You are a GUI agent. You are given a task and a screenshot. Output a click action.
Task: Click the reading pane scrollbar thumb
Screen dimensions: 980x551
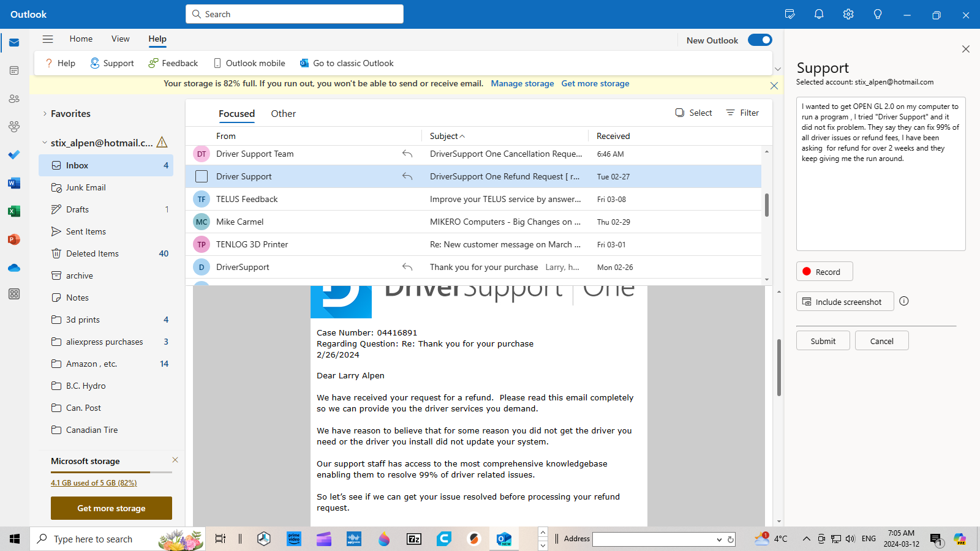(x=779, y=367)
